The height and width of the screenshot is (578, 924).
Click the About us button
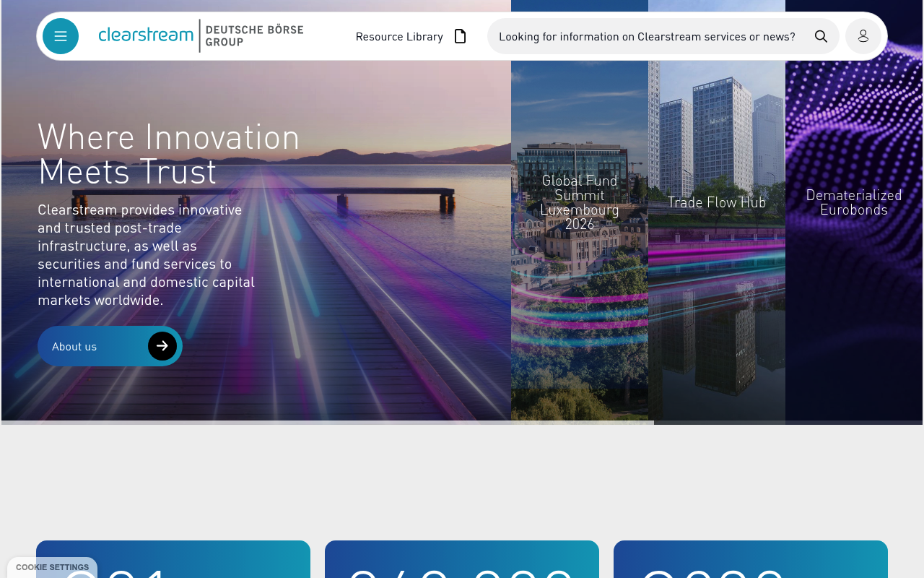pos(110,346)
